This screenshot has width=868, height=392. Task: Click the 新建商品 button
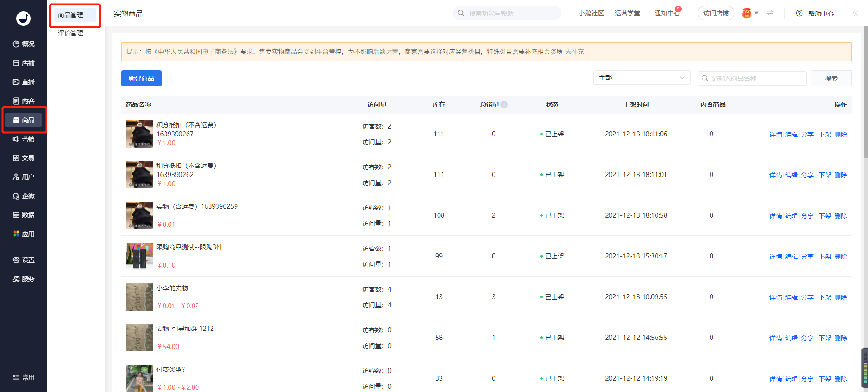142,78
